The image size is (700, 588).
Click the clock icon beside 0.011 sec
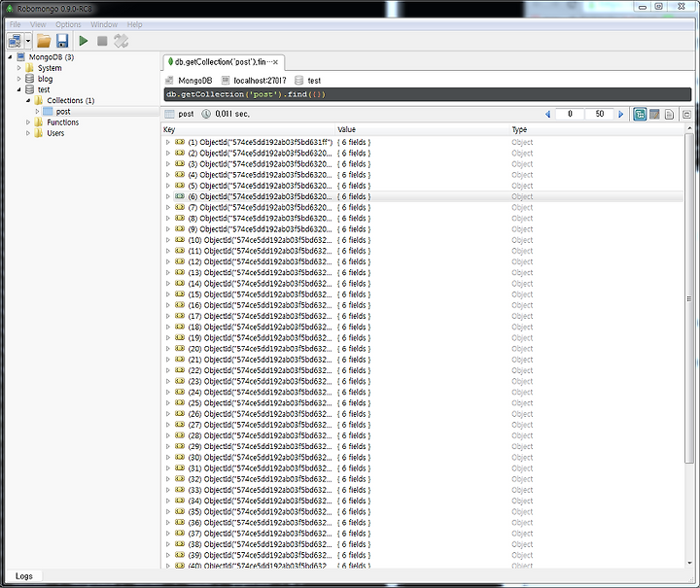(x=206, y=114)
